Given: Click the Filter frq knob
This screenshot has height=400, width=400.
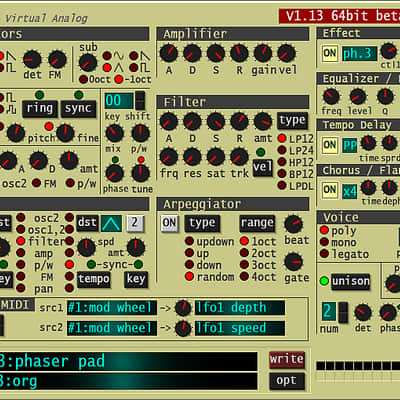Looking at the screenshot, I should click(169, 157).
